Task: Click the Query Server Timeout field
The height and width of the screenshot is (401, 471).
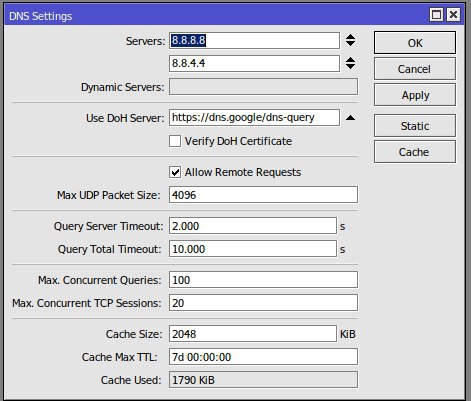Action: 253,226
